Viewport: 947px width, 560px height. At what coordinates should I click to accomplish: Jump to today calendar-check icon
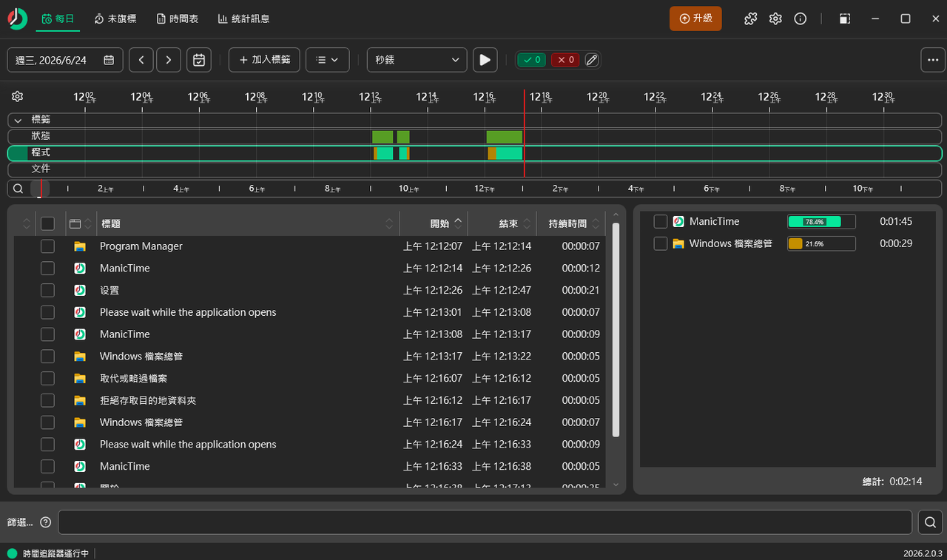point(199,60)
